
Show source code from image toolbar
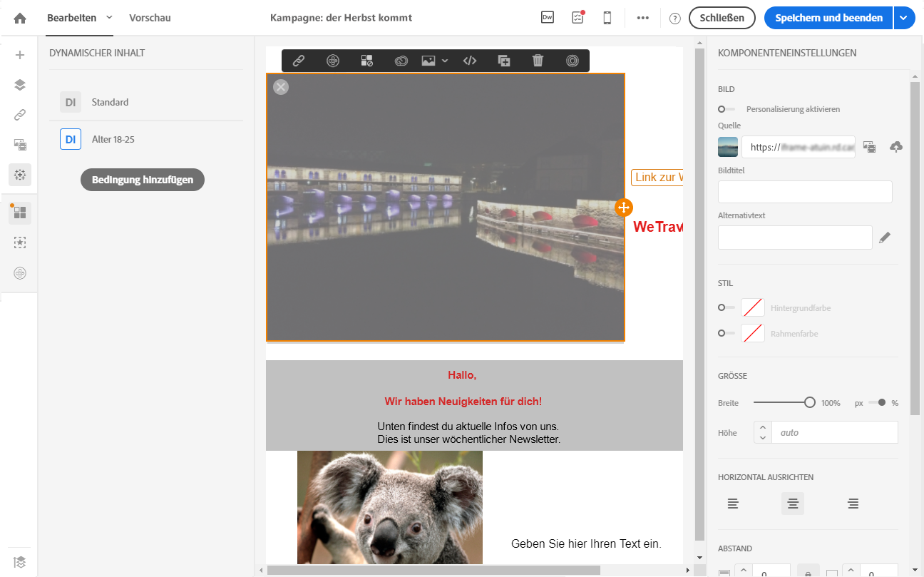(470, 61)
